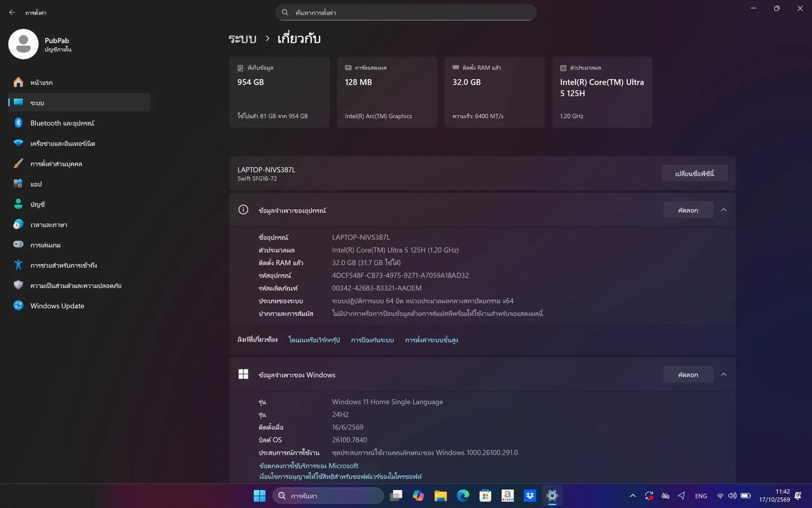
Task: Go back with the arrow icon
Action: point(12,12)
